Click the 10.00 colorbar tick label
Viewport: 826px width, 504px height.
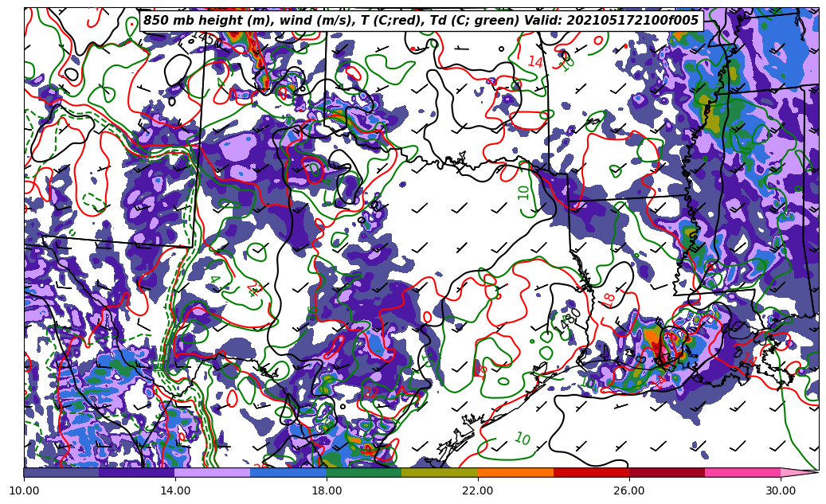point(24,490)
